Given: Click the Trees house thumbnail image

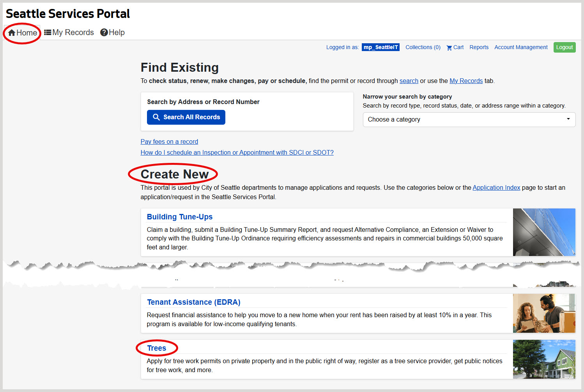Looking at the screenshot, I should point(544,359).
